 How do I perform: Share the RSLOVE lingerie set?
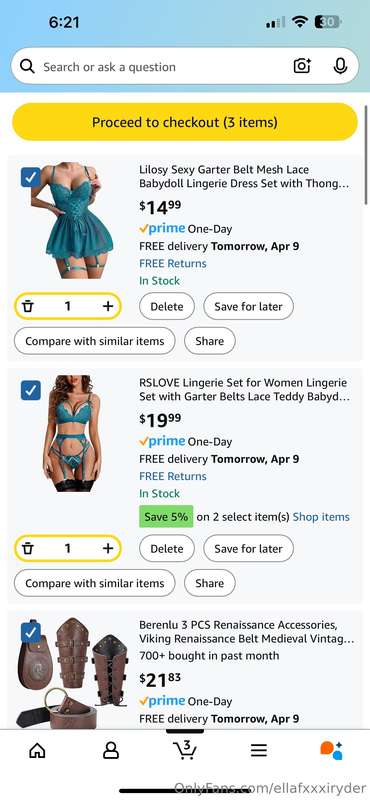coord(210,583)
